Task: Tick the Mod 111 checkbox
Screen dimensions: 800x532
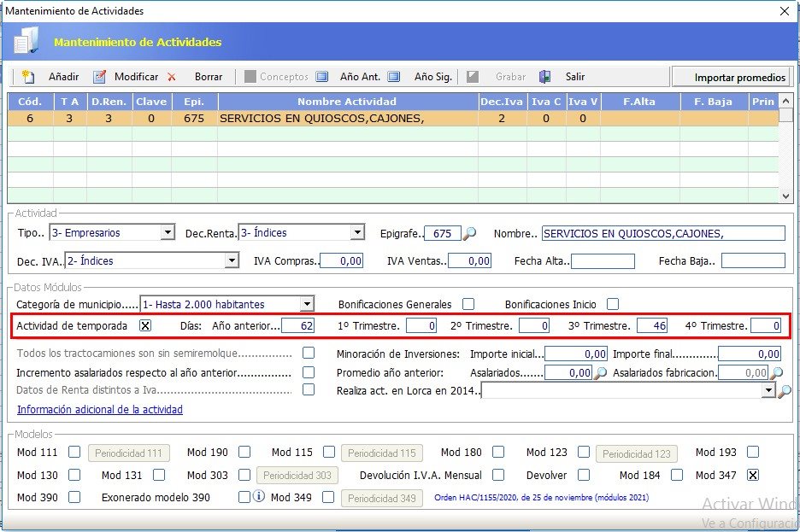Action: pos(74,453)
